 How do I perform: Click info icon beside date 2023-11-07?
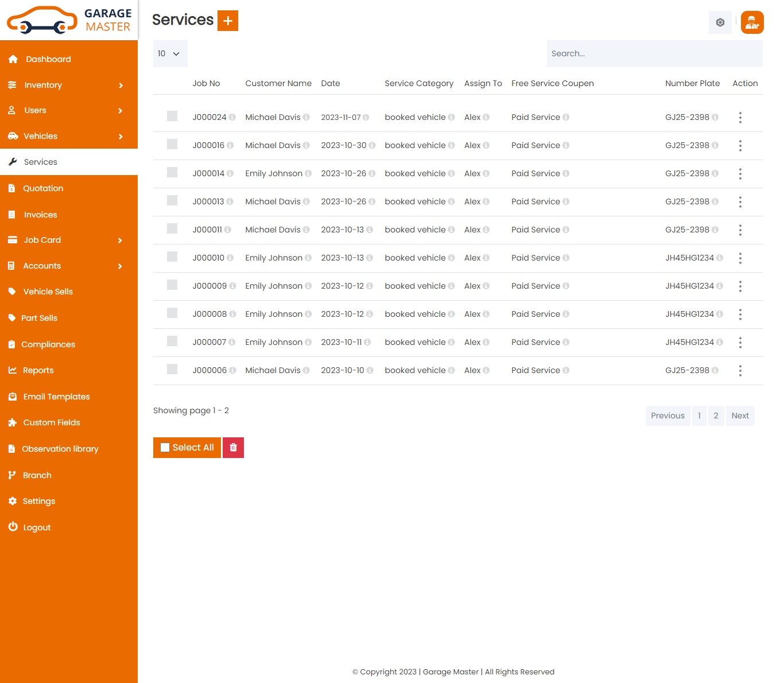click(366, 117)
